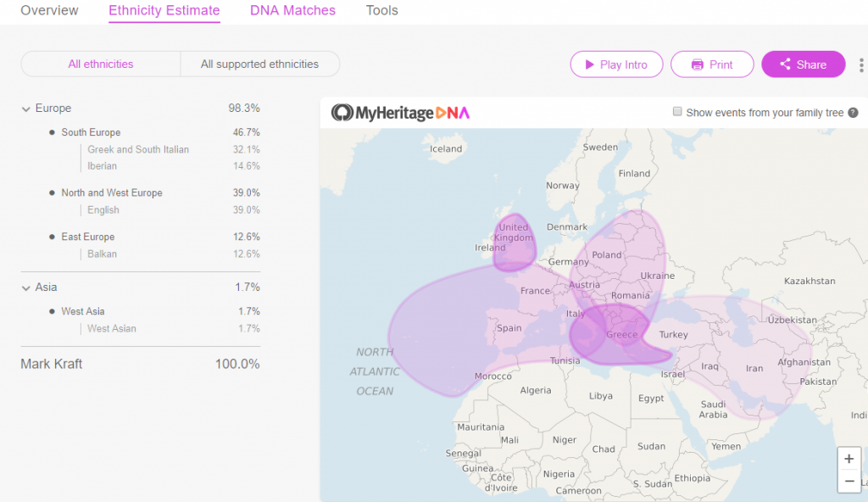868x502 pixels.
Task: Zoom out on the map
Action: point(849,481)
